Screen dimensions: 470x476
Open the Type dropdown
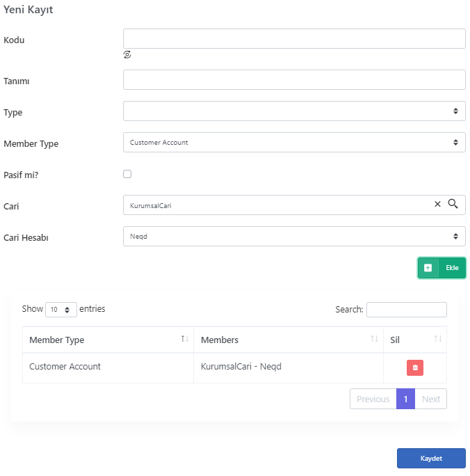click(x=294, y=111)
